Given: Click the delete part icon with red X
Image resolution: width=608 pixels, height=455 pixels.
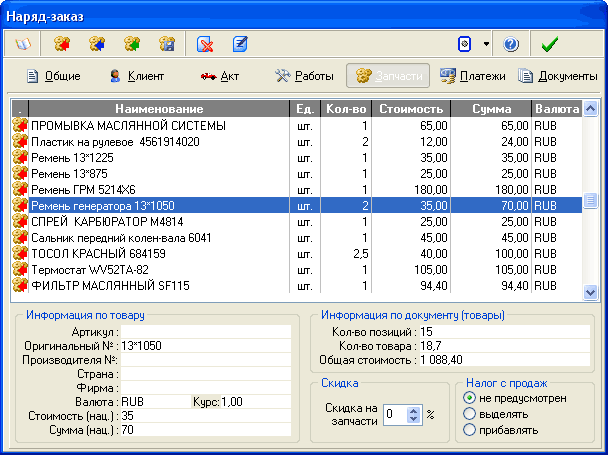Looking at the screenshot, I should [x=205, y=44].
